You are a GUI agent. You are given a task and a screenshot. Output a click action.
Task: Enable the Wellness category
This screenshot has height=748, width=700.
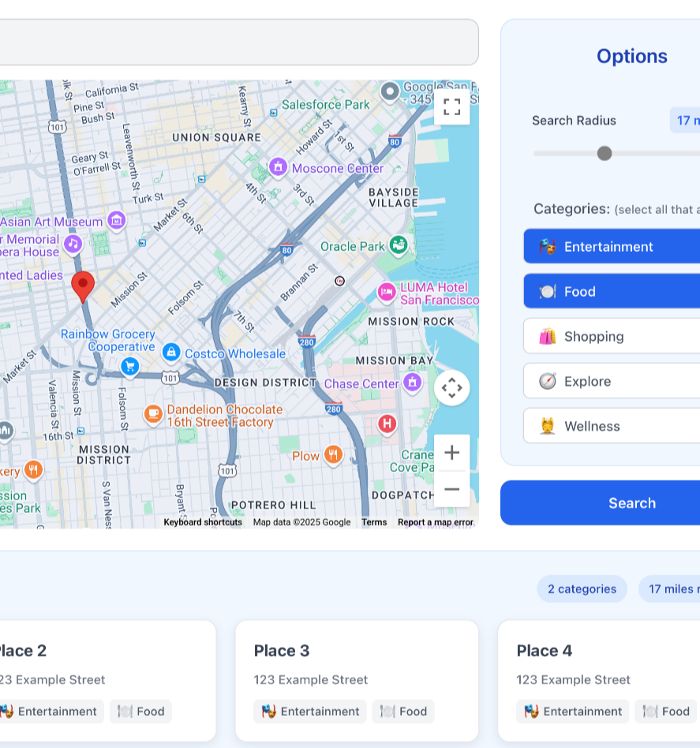pyautogui.click(x=612, y=426)
